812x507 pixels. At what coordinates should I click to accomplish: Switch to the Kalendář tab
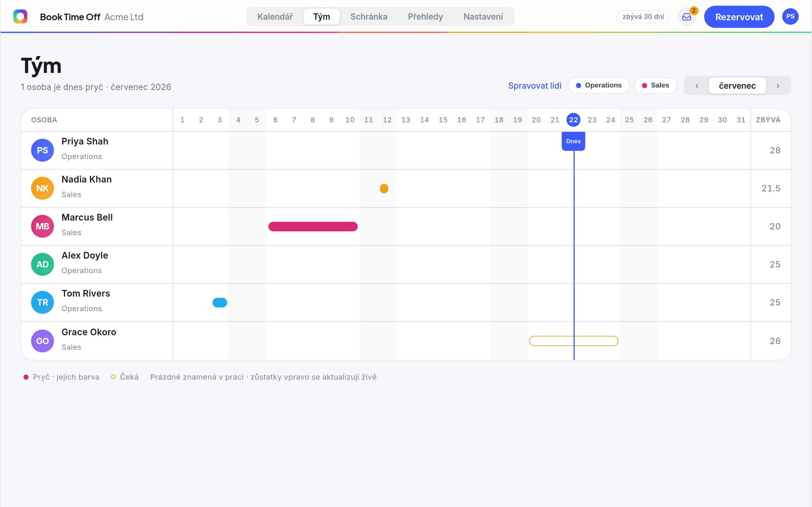(x=275, y=16)
